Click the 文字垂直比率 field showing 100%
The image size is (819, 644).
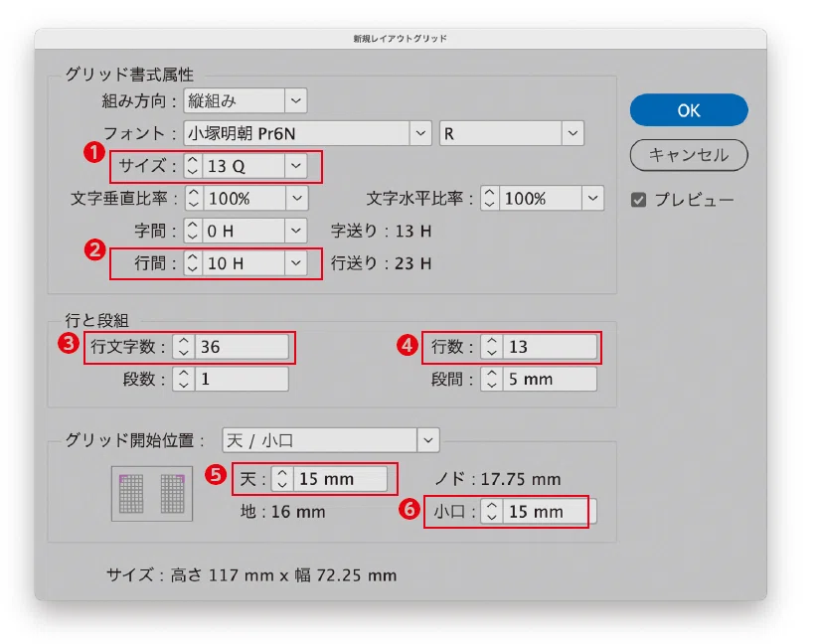point(244,199)
